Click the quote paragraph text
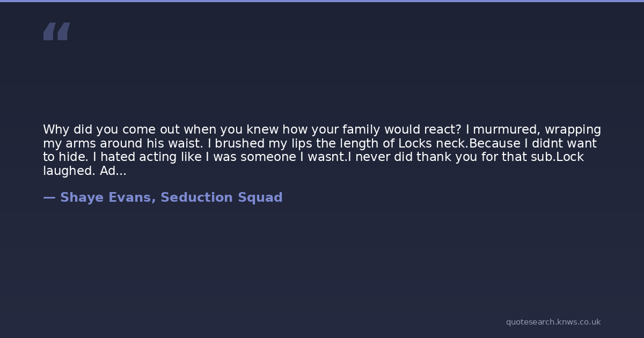644x338 pixels. pyautogui.click(x=322, y=151)
